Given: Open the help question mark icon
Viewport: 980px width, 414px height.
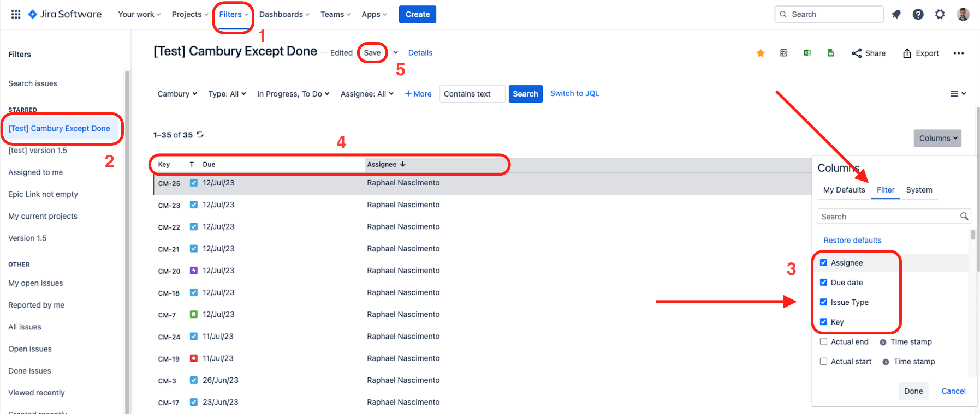Looking at the screenshot, I should pyautogui.click(x=918, y=14).
